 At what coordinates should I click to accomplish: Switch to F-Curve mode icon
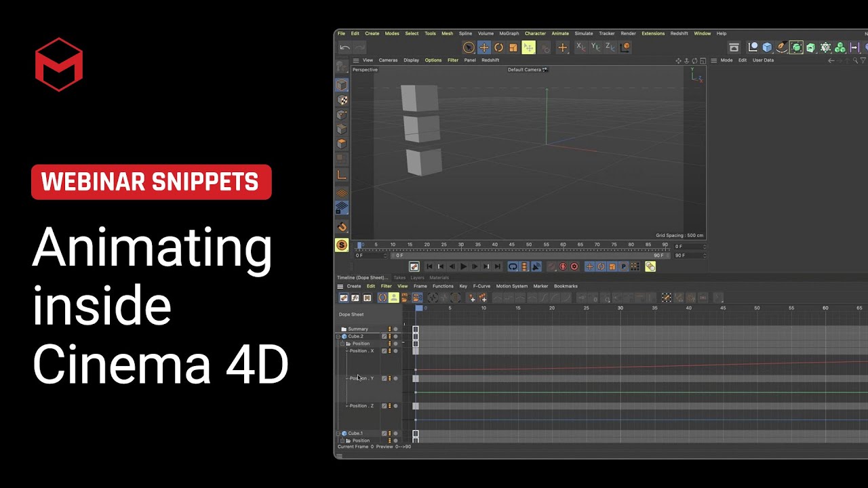[355, 298]
